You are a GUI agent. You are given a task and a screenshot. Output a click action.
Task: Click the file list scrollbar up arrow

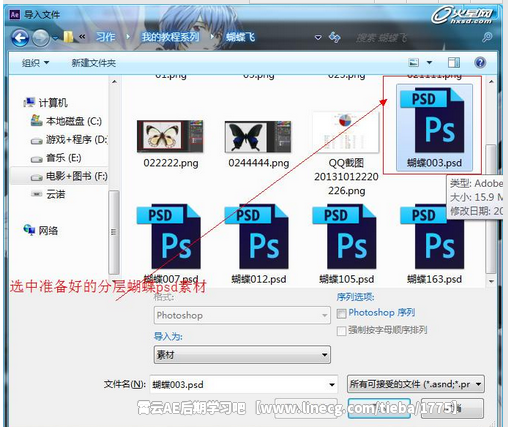(491, 82)
